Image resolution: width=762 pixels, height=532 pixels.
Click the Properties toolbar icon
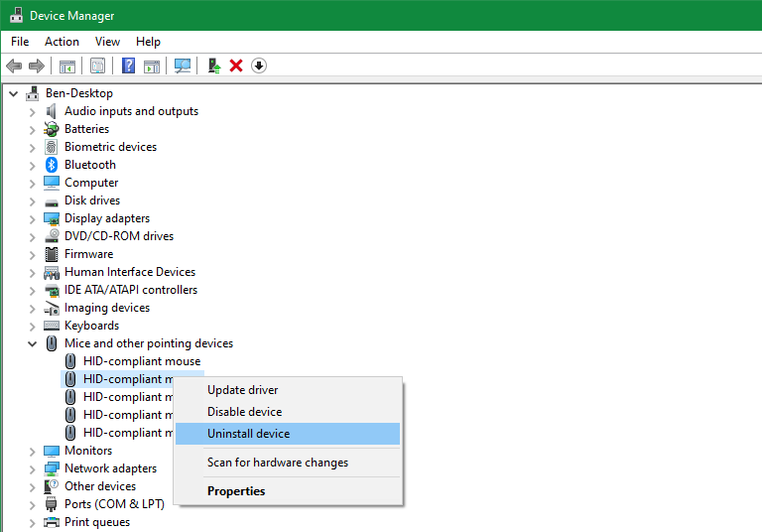(97, 66)
